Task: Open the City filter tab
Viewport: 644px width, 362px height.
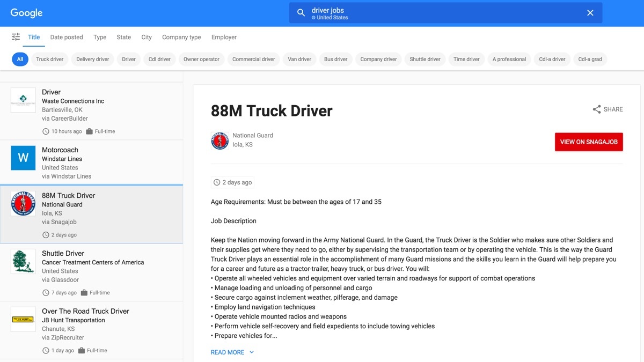Action: pyautogui.click(x=147, y=37)
